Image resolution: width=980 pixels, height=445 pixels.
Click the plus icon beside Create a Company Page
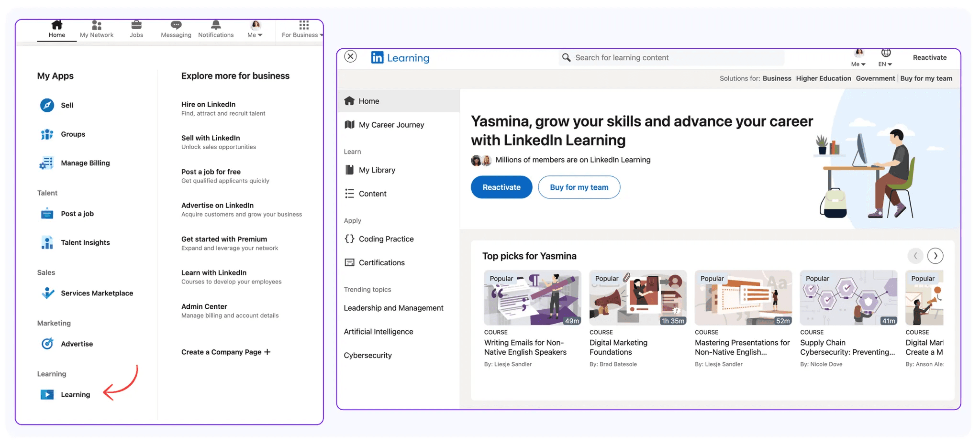[x=267, y=352]
